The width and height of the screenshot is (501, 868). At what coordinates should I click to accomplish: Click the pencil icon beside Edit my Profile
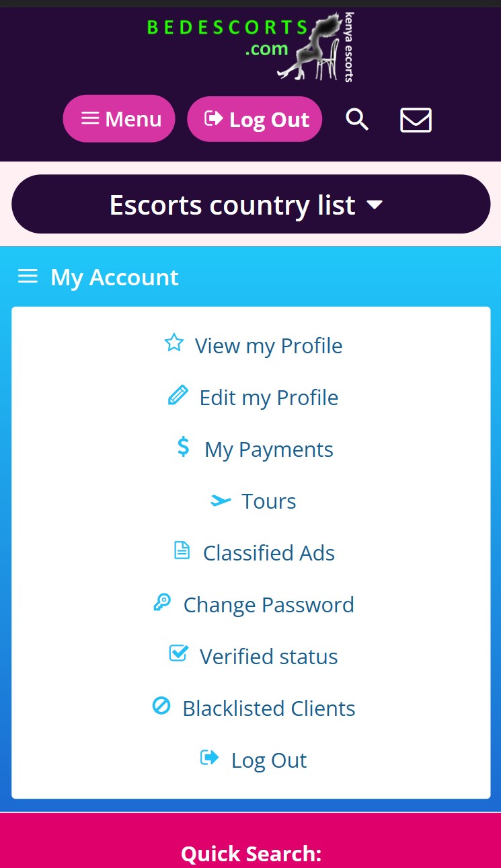click(x=178, y=396)
